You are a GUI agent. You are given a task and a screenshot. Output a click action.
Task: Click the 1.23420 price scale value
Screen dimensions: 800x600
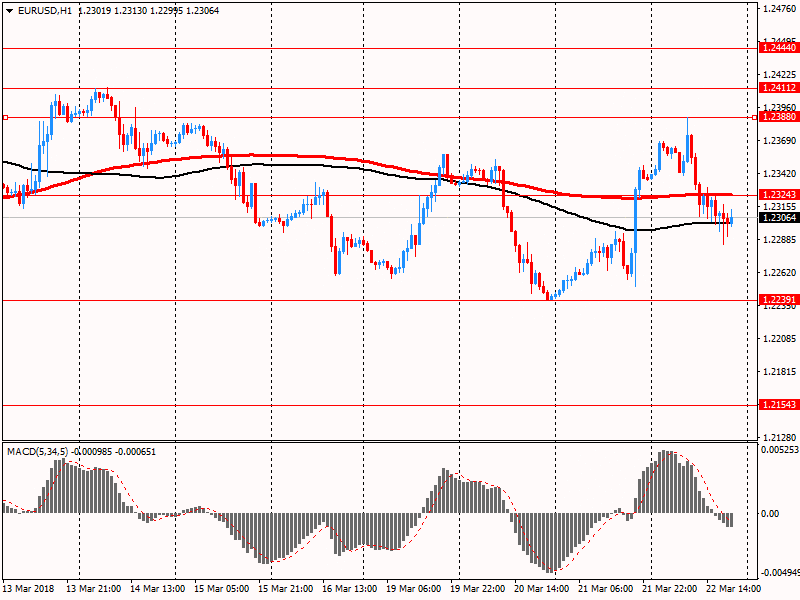[780, 174]
